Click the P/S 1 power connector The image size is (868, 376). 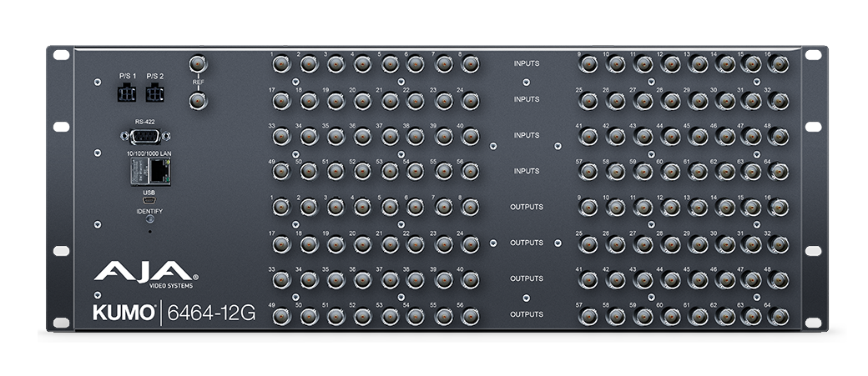[126, 93]
